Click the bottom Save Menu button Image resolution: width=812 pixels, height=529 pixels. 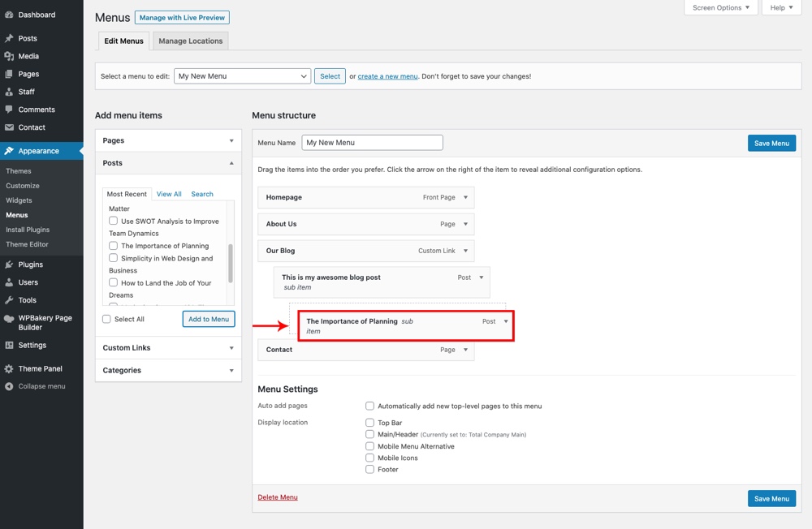[x=771, y=498]
